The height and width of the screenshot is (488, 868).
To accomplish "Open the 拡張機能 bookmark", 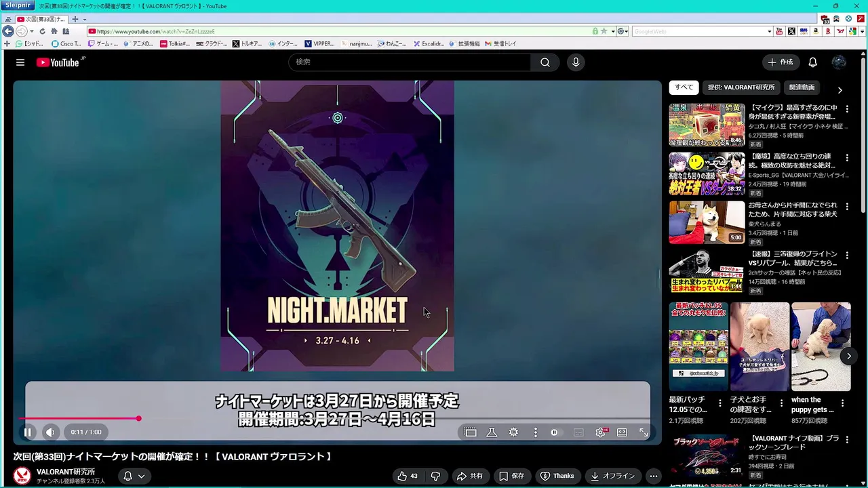I will (x=465, y=43).
